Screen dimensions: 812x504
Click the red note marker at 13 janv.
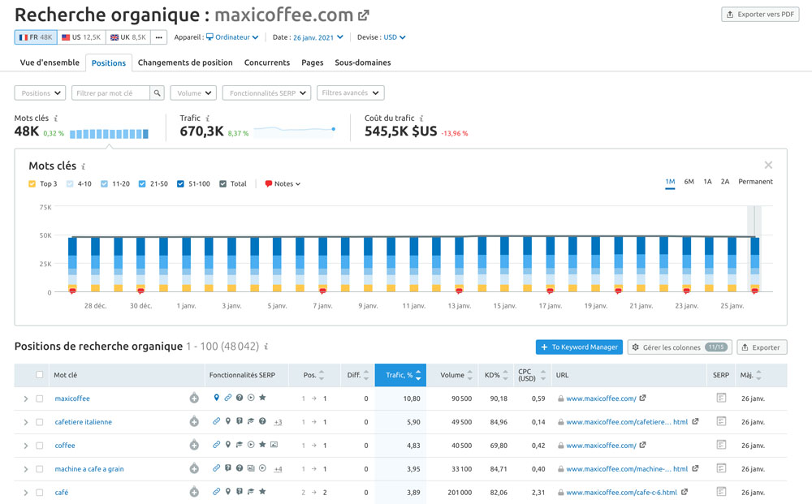(459, 291)
